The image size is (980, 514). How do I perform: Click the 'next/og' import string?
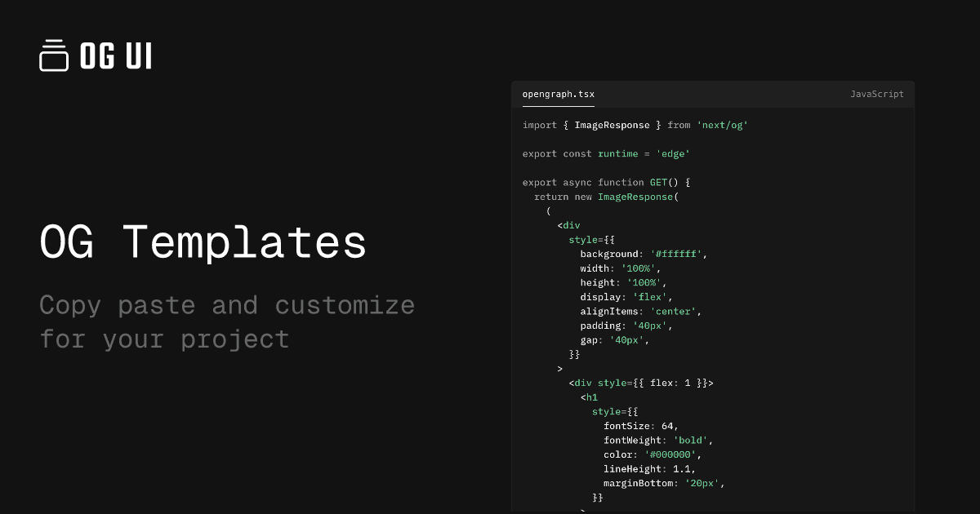(722, 125)
